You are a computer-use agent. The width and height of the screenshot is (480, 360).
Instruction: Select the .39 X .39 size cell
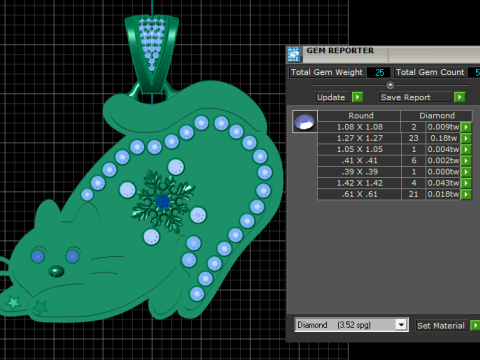(x=359, y=172)
